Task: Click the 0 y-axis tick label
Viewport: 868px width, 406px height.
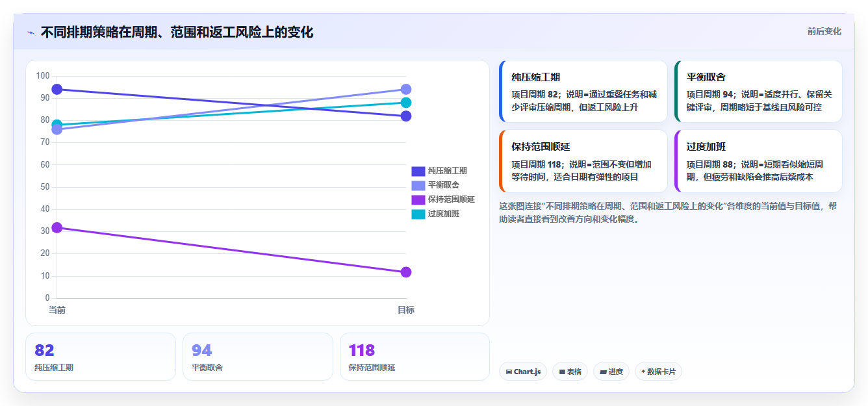Action: (x=47, y=298)
